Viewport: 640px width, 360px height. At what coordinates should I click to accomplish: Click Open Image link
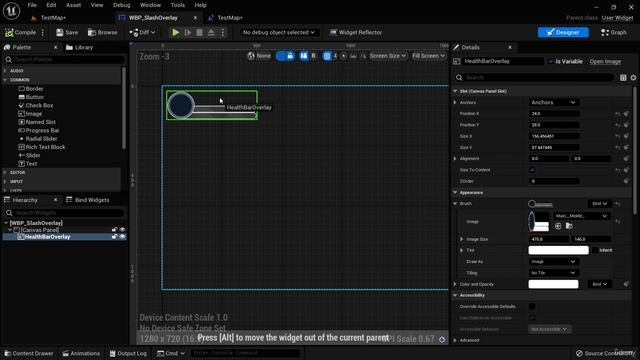click(x=605, y=61)
